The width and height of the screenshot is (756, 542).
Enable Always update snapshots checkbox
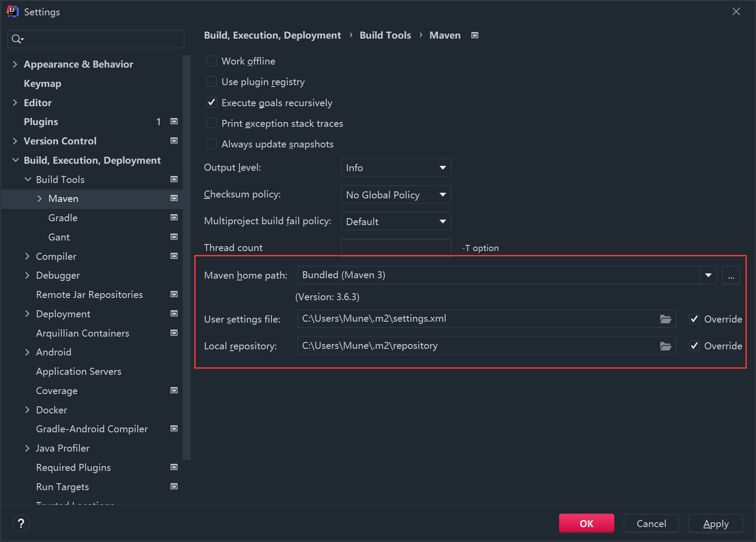pos(211,144)
